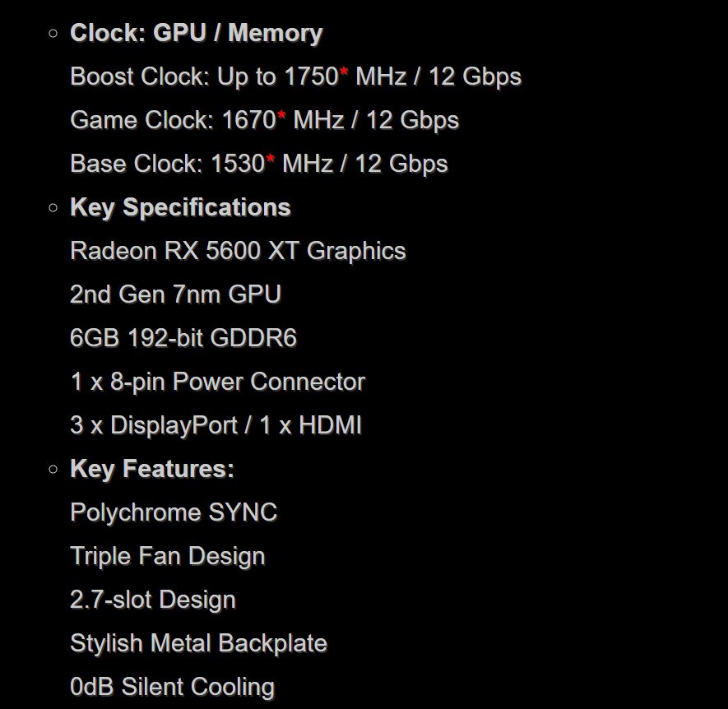The image size is (728, 709).
Task: Click the bullet beside 'Clock: GPU / Memory'
Action: [x=53, y=34]
